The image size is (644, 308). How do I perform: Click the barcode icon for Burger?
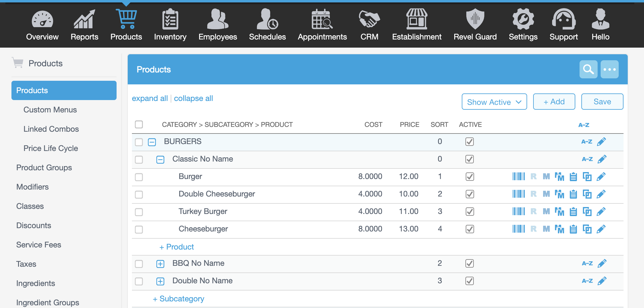click(x=518, y=177)
